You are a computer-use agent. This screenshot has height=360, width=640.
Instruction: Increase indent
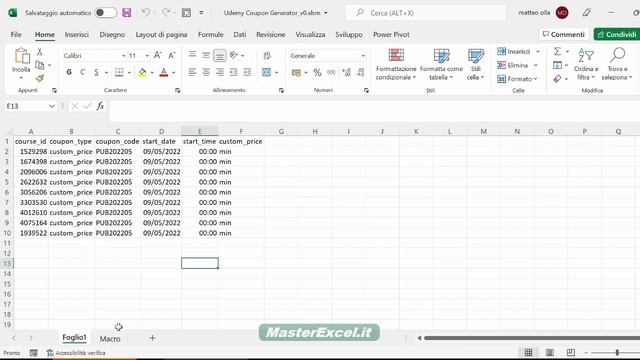(247, 72)
